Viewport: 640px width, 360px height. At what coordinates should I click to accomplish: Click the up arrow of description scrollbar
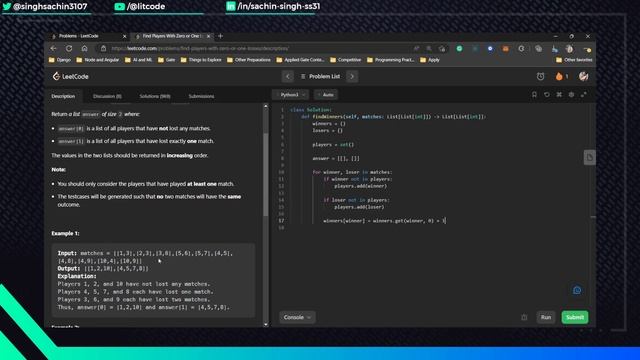[x=266, y=106]
